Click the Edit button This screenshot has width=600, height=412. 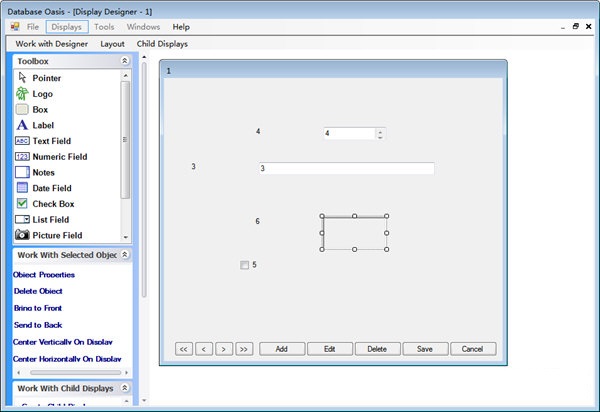[x=330, y=349]
